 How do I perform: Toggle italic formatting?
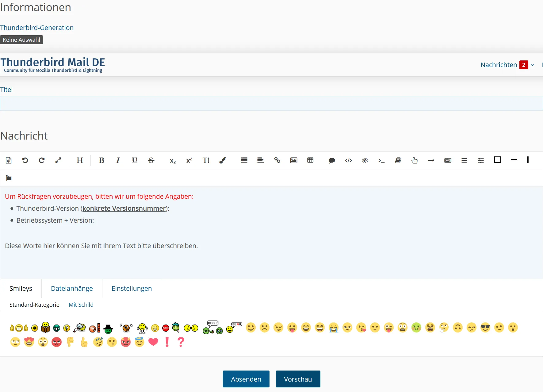click(118, 160)
